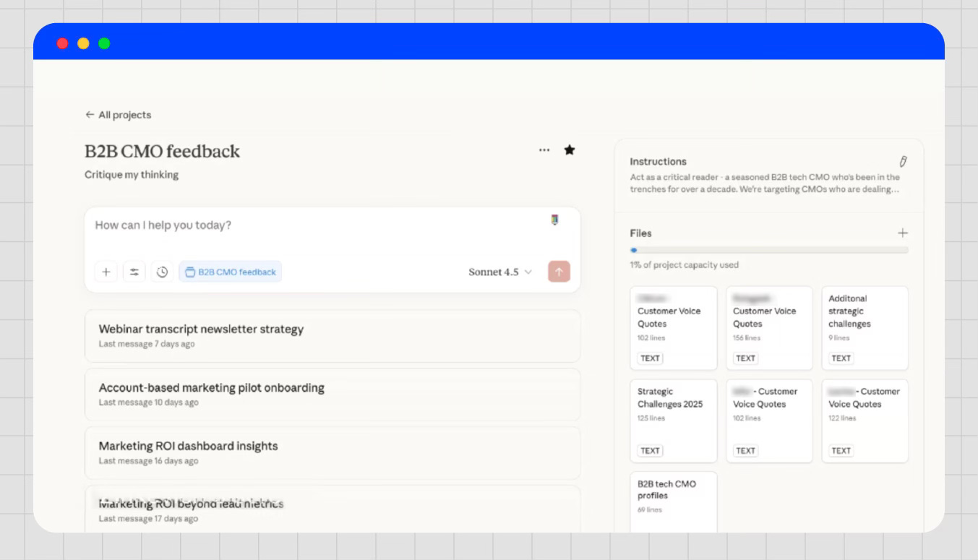Click the B2B CMO feedback project chip
Image resolution: width=978 pixels, height=560 pixels.
(x=230, y=272)
